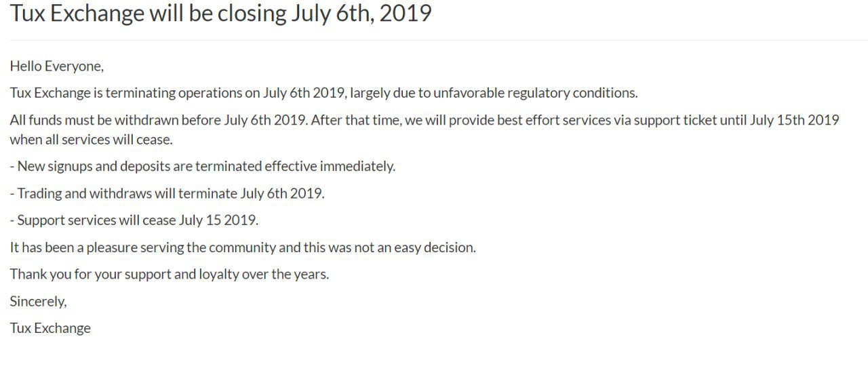Click the 'It has been a pleasure' sentence
The width and height of the screenshot is (868, 379).
[x=243, y=247]
